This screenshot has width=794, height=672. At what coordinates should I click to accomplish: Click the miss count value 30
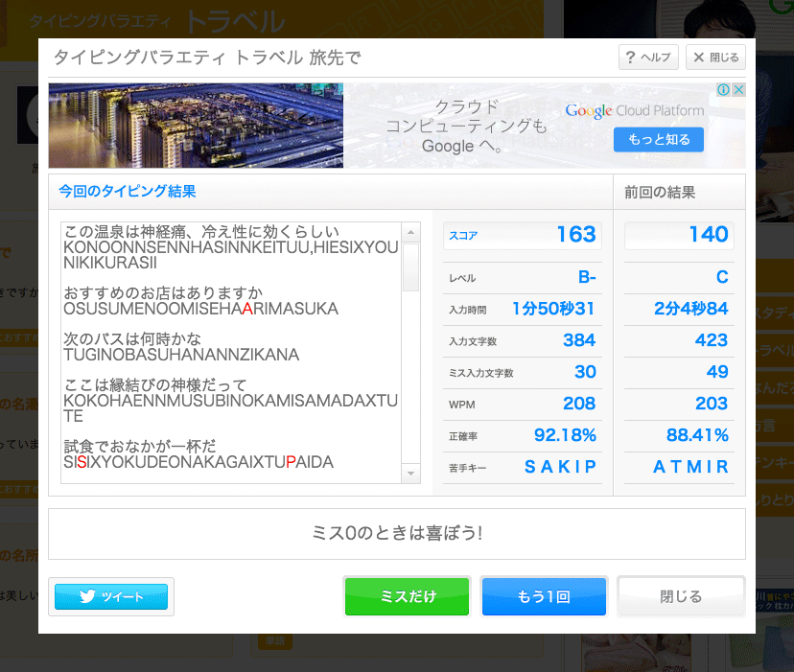click(585, 372)
